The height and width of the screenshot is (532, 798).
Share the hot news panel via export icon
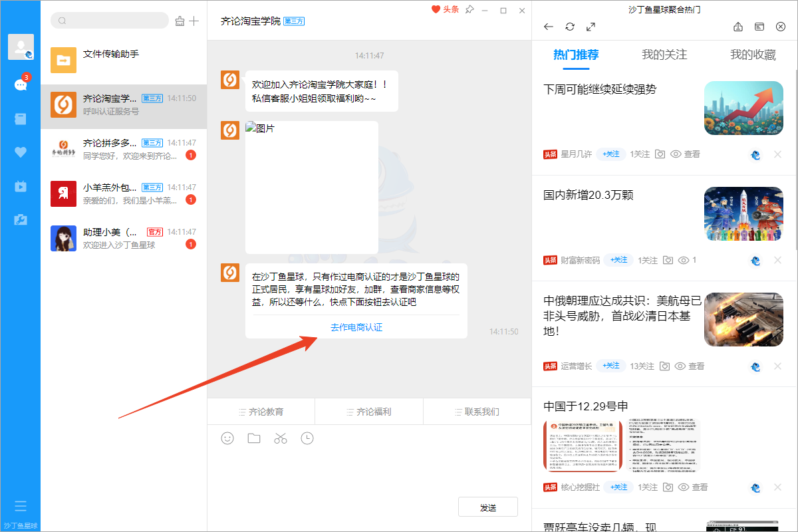(x=738, y=27)
